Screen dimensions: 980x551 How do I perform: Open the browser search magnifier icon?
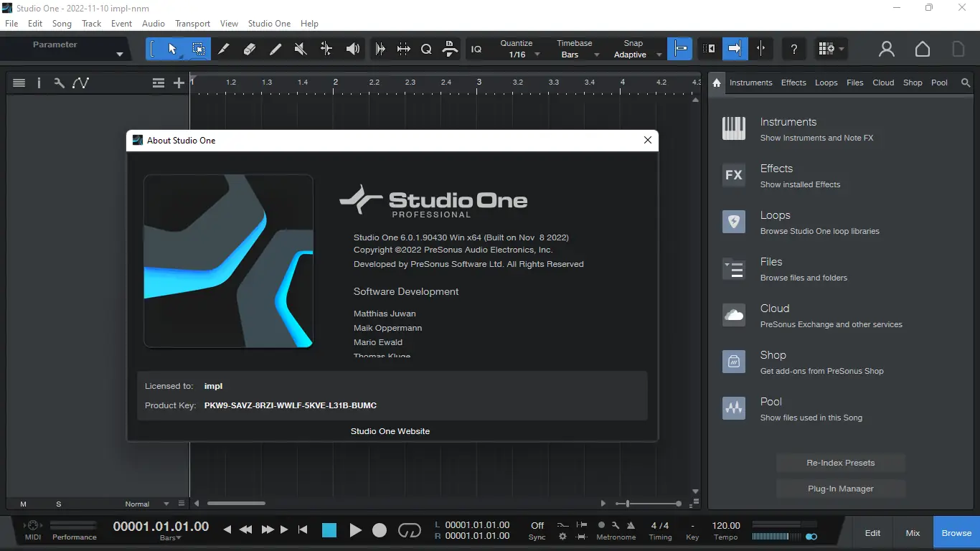tap(966, 83)
